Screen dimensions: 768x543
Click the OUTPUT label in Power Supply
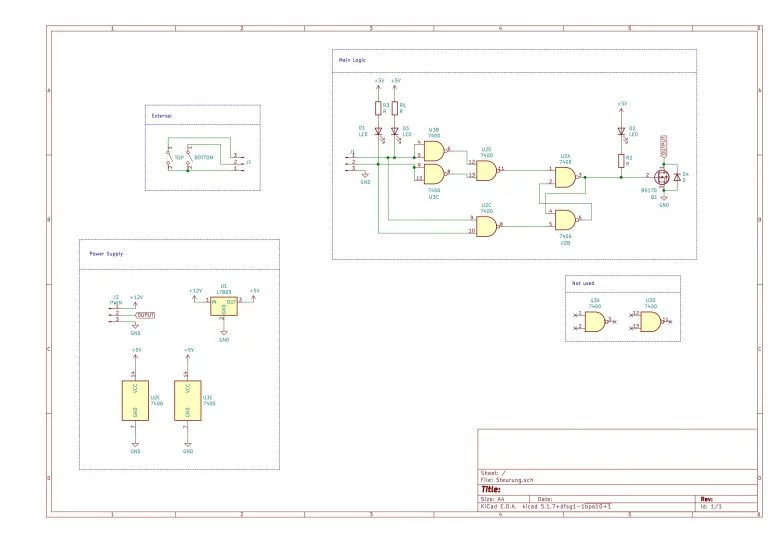(x=145, y=315)
